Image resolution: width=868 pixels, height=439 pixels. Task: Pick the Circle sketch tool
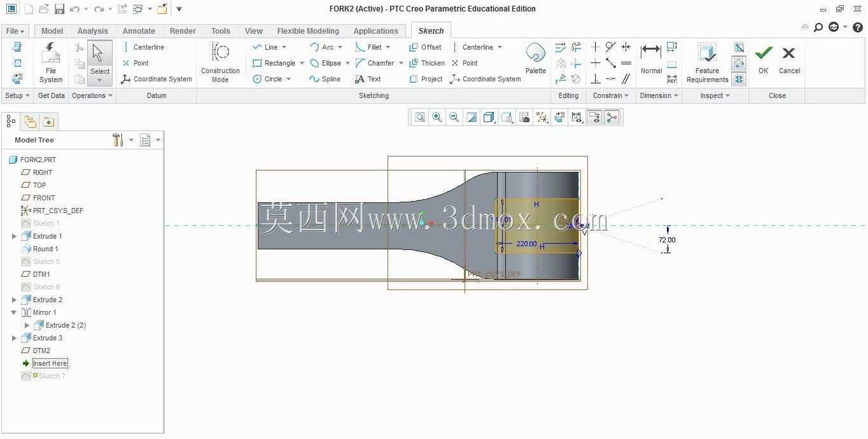(x=267, y=79)
